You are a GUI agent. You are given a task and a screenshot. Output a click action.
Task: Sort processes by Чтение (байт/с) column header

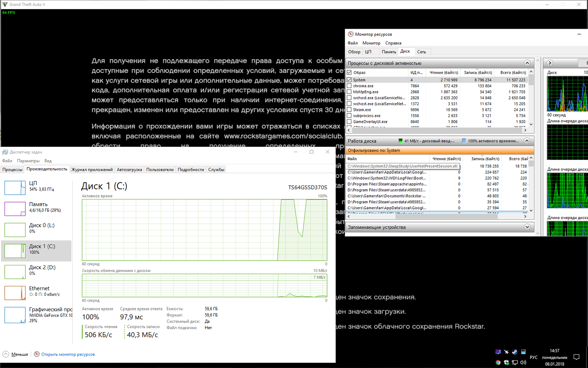click(x=444, y=72)
